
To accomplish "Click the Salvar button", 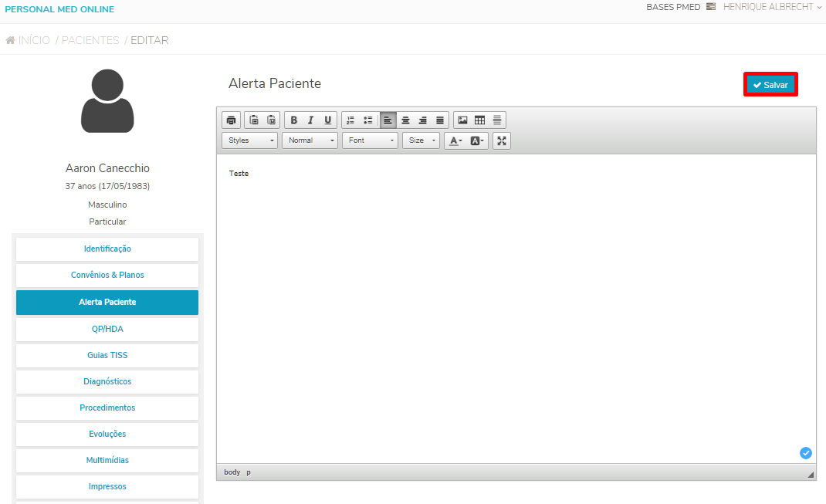I will point(770,85).
